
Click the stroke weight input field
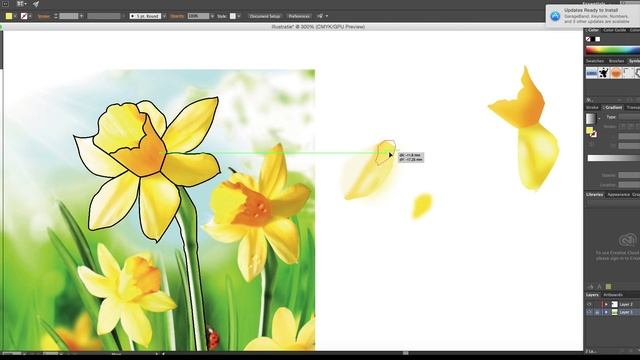[x=69, y=16]
